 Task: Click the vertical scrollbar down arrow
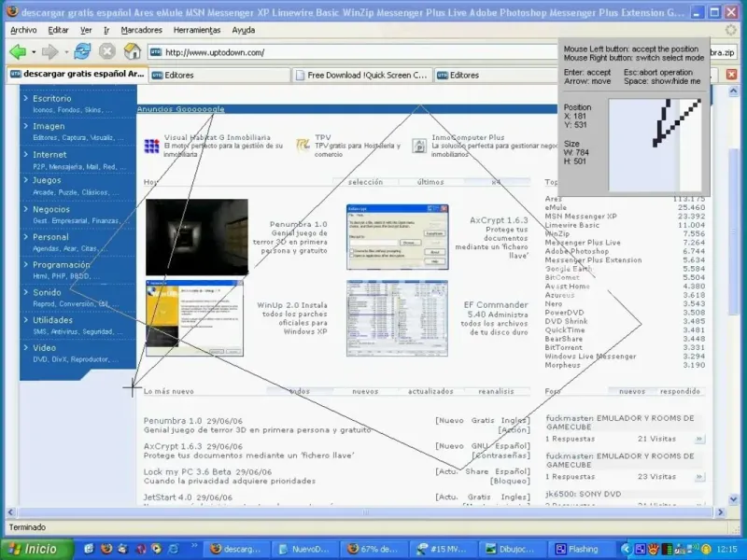tap(734, 498)
